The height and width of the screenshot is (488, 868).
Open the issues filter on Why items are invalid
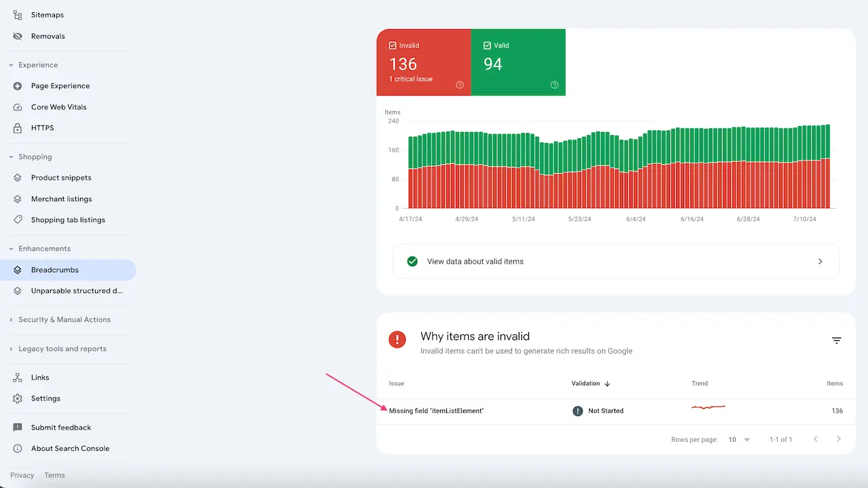coord(836,340)
